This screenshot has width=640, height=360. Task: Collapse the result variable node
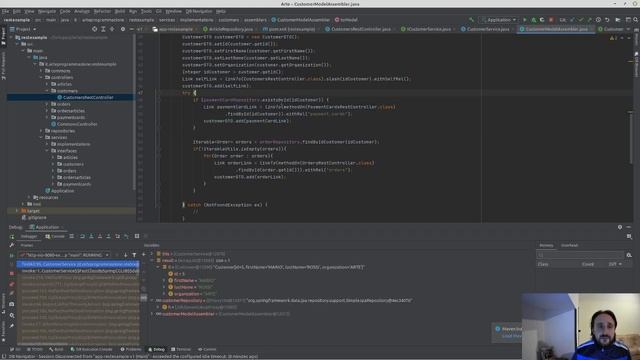click(152, 260)
